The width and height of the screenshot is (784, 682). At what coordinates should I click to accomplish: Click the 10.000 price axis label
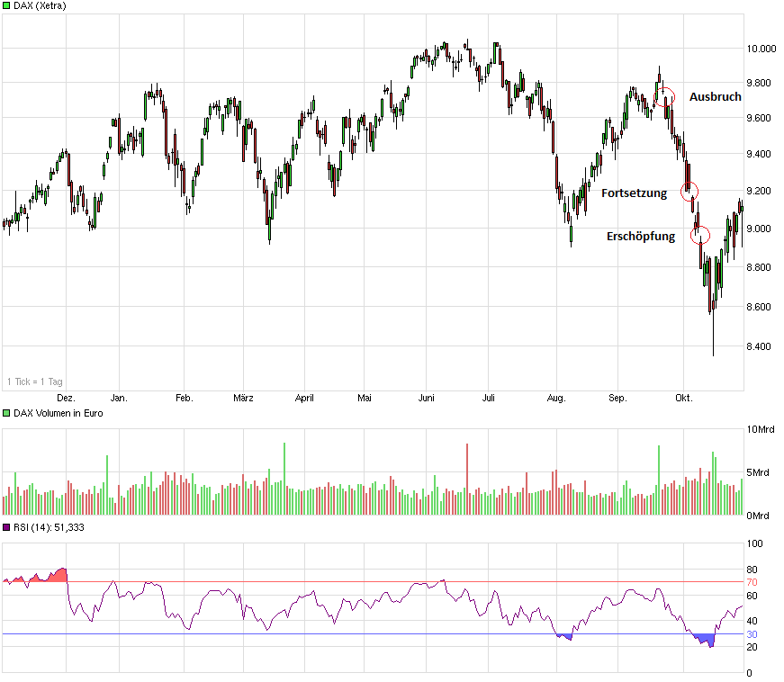[x=761, y=49]
